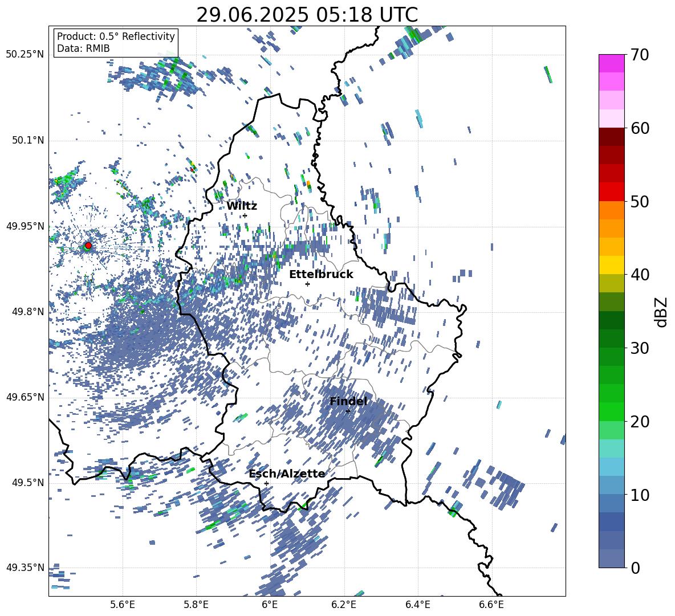Screen dimensions: 675x616
Task: Click the 5.8°E longitude tick label
Action: tap(196, 605)
